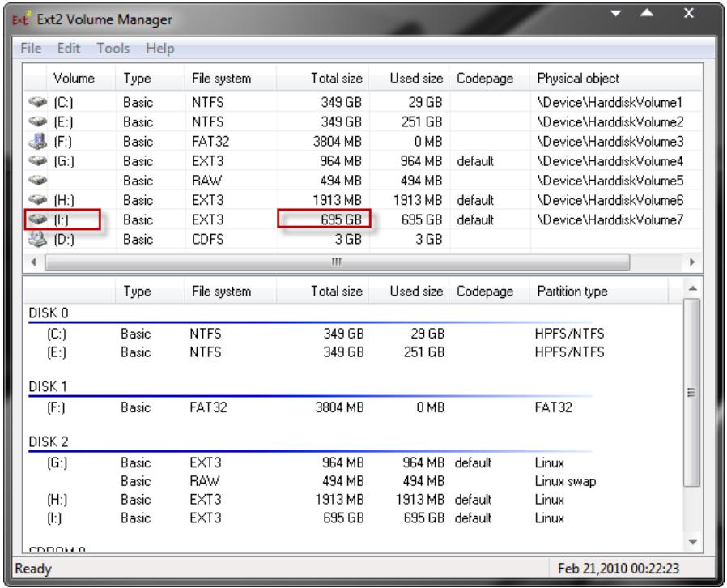Click the DISK 1 group heading
The image size is (727, 588).
point(48,386)
